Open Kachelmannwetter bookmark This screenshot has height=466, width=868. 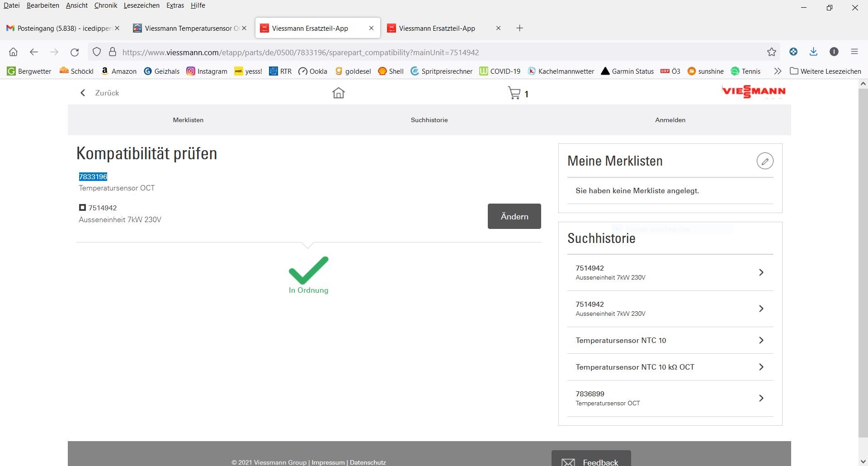pos(561,71)
